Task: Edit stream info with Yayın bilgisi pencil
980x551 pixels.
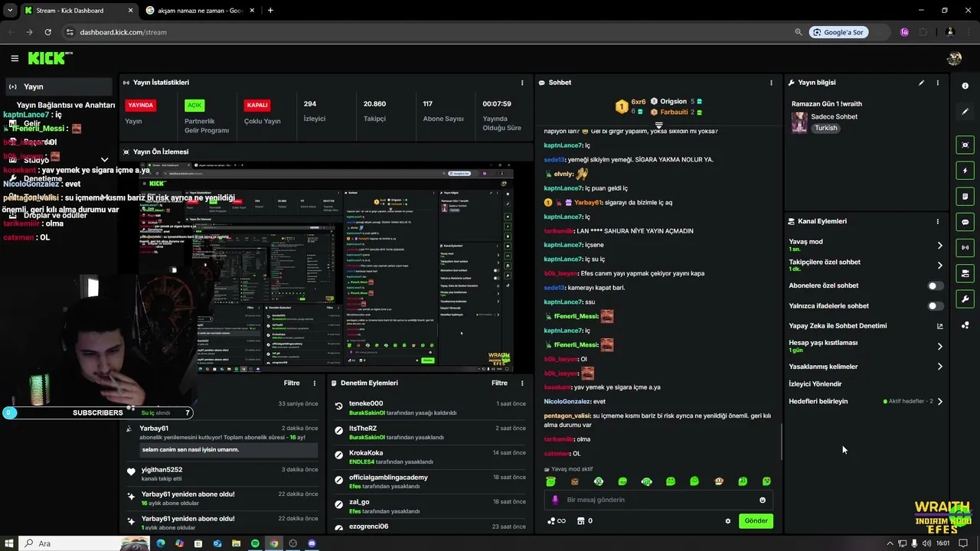Action: point(921,83)
